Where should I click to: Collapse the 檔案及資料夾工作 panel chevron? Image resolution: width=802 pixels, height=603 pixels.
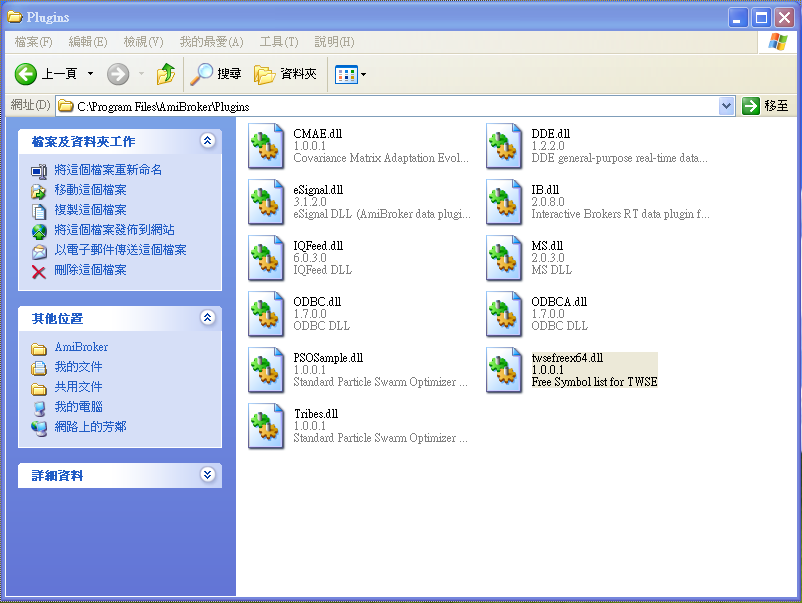tap(208, 141)
